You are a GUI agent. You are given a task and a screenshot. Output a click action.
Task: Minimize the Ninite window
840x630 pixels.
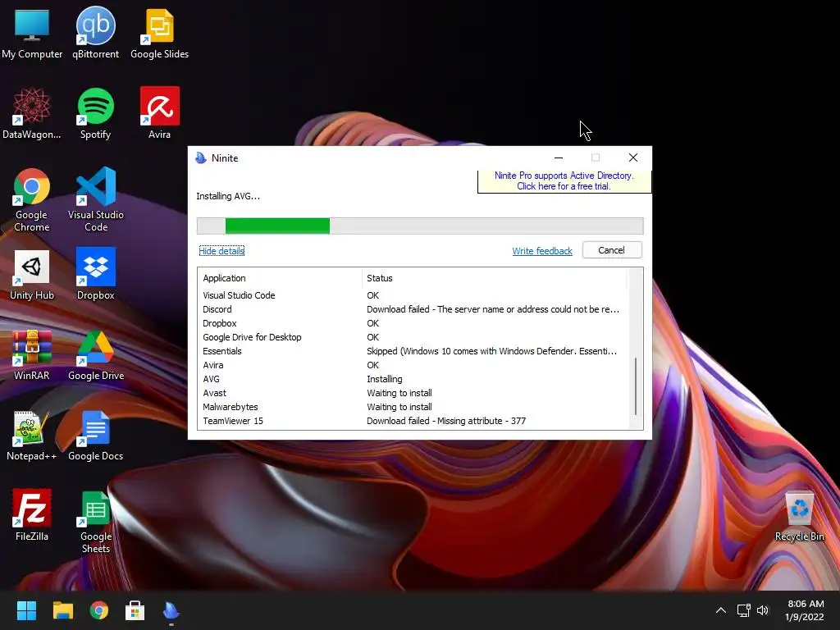tap(559, 157)
